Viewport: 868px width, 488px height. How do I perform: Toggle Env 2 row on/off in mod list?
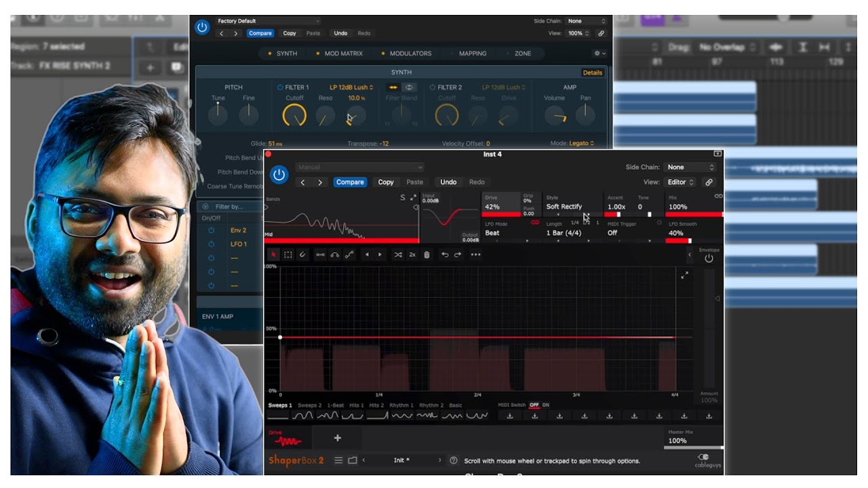[x=211, y=230]
